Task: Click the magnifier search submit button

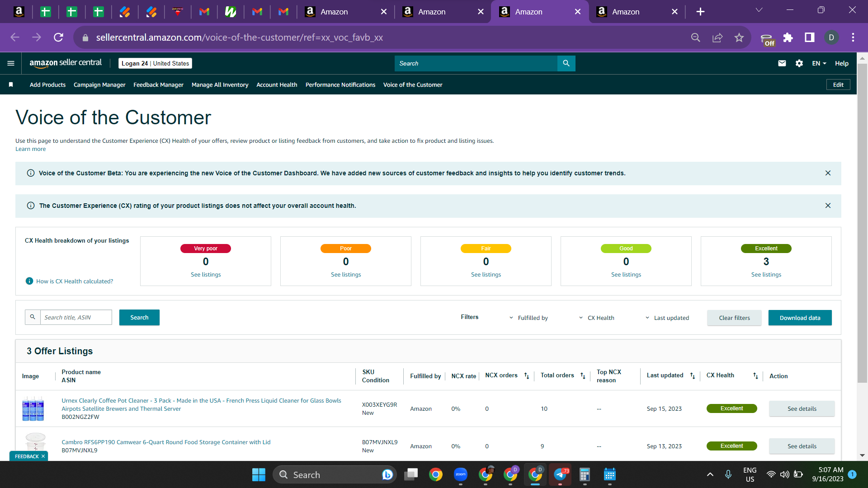Action: pyautogui.click(x=566, y=63)
